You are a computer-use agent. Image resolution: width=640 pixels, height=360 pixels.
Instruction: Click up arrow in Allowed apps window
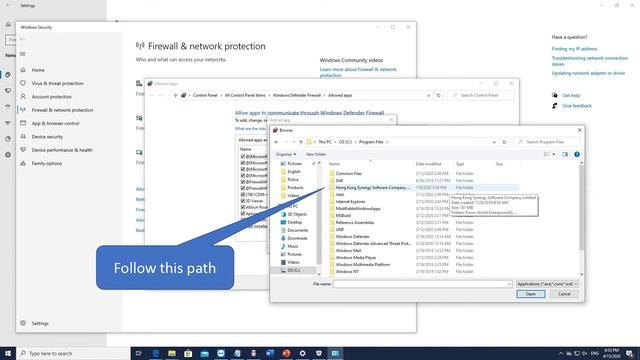[176, 95]
